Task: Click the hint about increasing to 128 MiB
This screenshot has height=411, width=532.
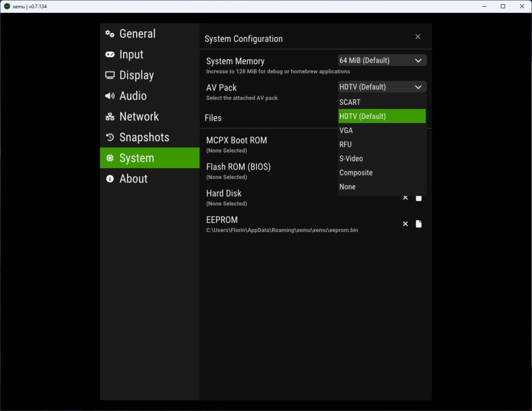Action: tap(278, 72)
